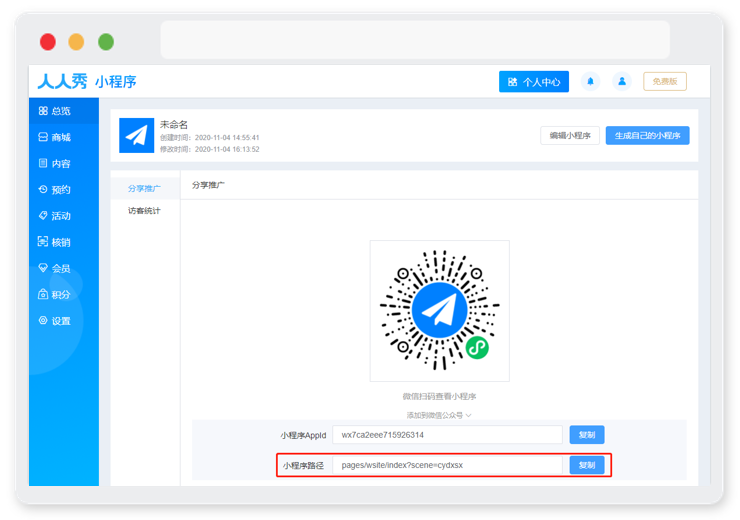Open the 积分 points section
Image resolution: width=740 pixels, height=520 pixels.
click(64, 295)
